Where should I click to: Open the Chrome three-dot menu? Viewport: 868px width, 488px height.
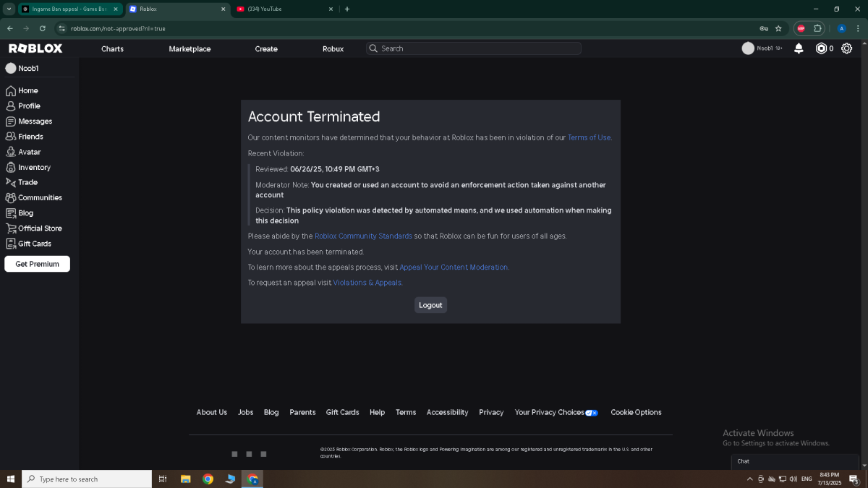[x=858, y=28]
